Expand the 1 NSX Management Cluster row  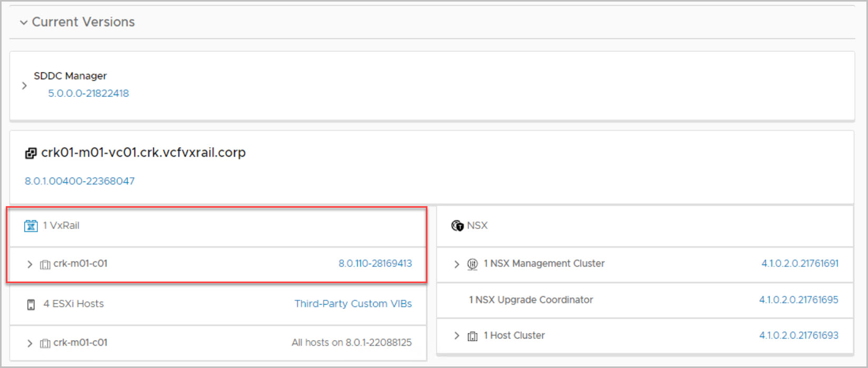coord(456,264)
